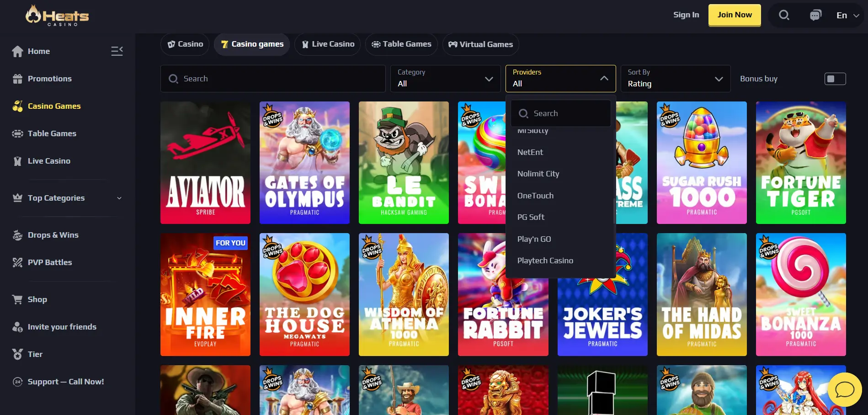Click the Home house icon in sidebar

click(x=17, y=51)
